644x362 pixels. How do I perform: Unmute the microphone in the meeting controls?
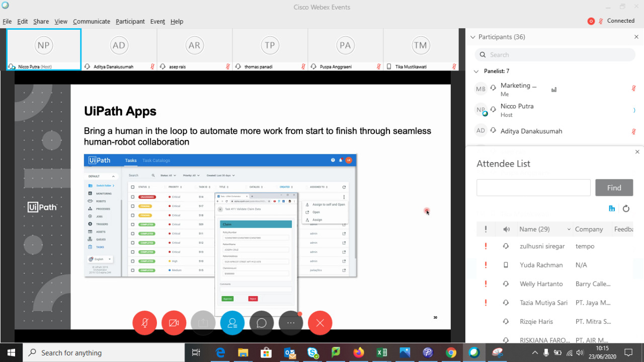tap(144, 323)
